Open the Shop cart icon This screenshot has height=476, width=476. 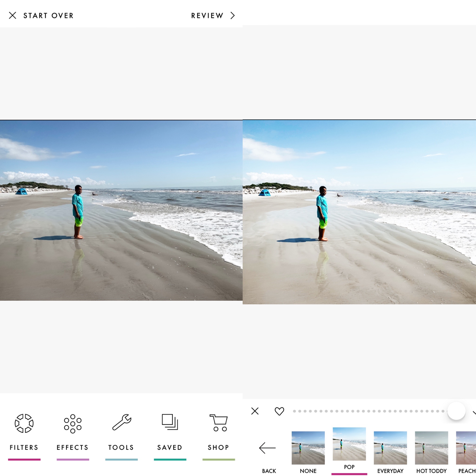pyautogui.click(x=218, y=423)
